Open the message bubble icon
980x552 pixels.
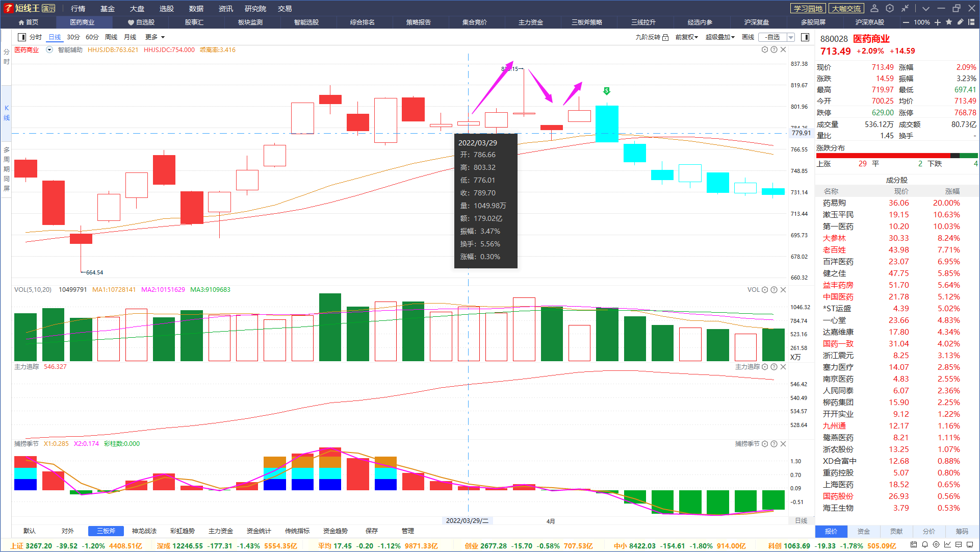coord(959,545)
